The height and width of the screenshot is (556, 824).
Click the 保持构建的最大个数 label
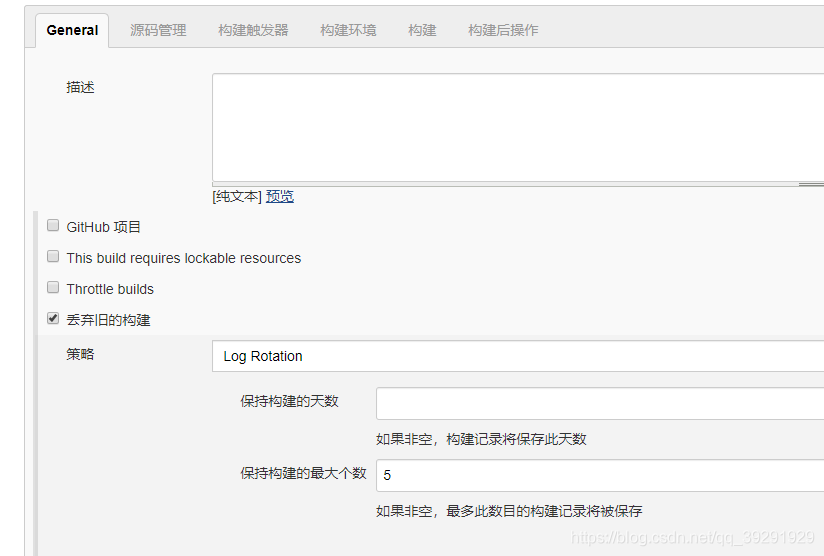pos(303,473)
